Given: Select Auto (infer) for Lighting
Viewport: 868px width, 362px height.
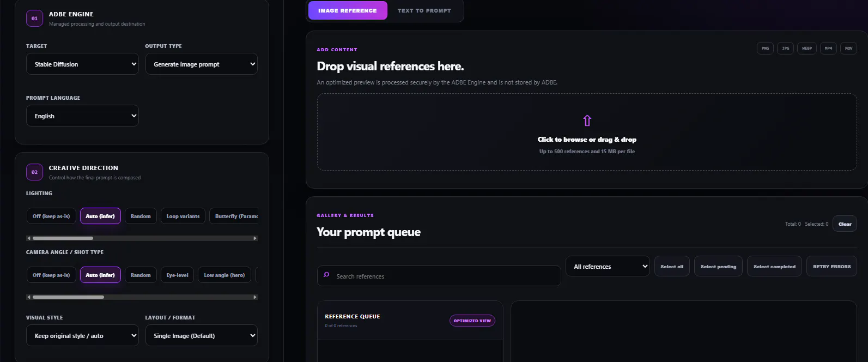Looking at the screenshot, I should pyautogui.click(x=100, y=216).
